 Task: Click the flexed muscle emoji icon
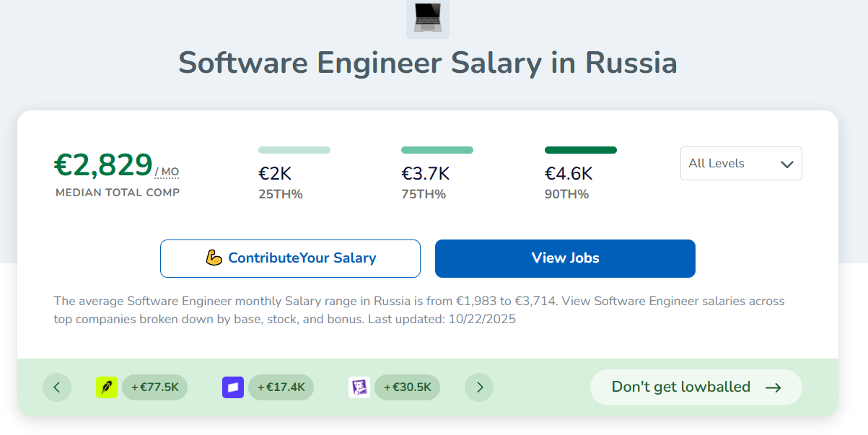pos(214,258)
